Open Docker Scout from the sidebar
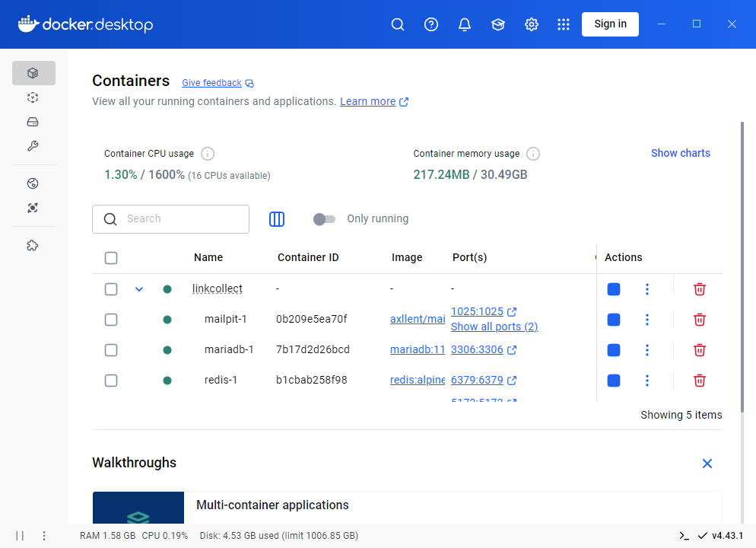The height and width of the screenshot is (548, 756). coord(33,208)
